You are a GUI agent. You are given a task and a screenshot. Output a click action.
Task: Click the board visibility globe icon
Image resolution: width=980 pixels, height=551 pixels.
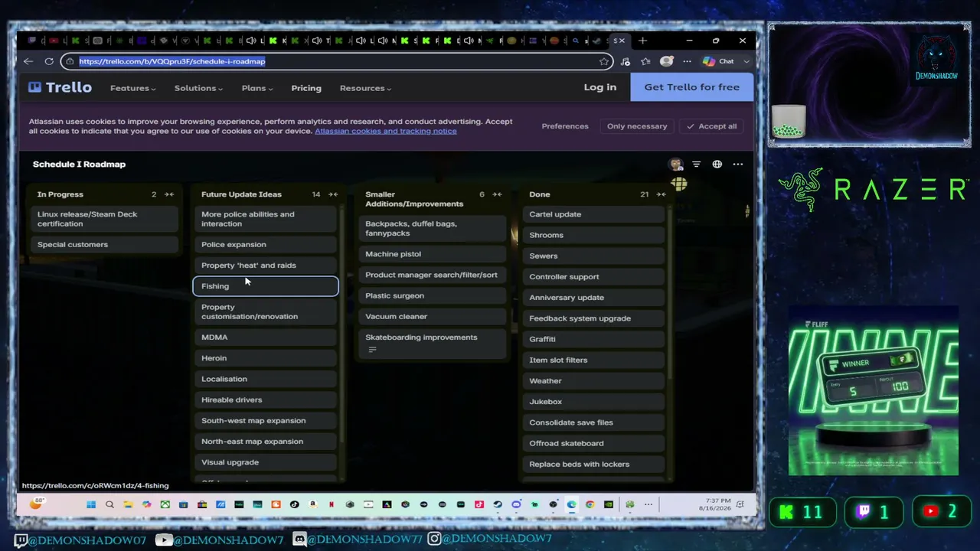pos(717,164)
